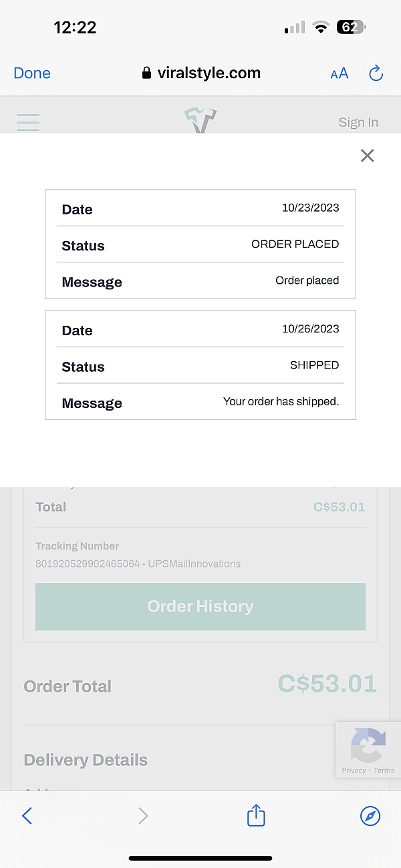Reload the viralstyle.com page
This screenshot has height=868, width=401.
376,73
